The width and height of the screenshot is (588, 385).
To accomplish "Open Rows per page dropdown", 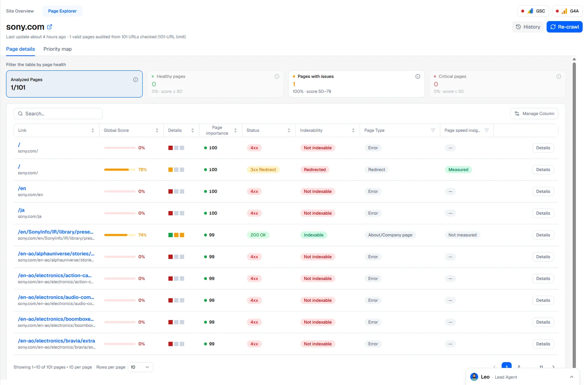I will click(x=140, y=367).
